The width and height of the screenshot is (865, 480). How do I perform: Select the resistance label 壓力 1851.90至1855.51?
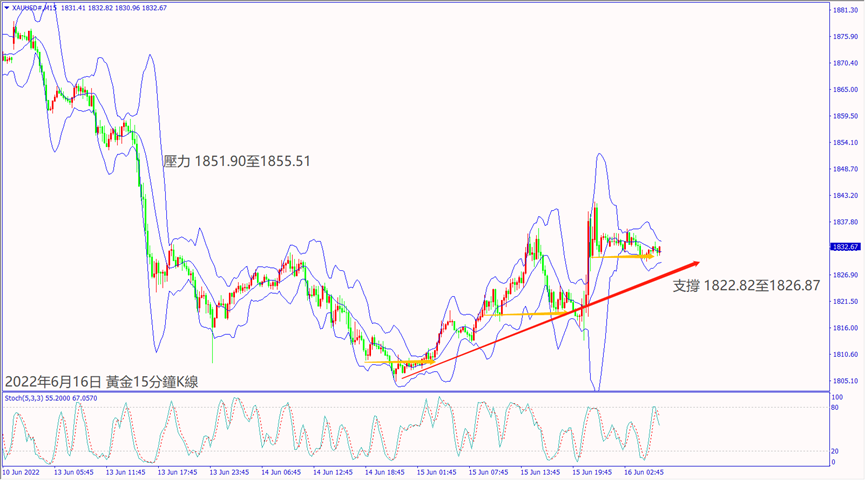coord(237,160)
